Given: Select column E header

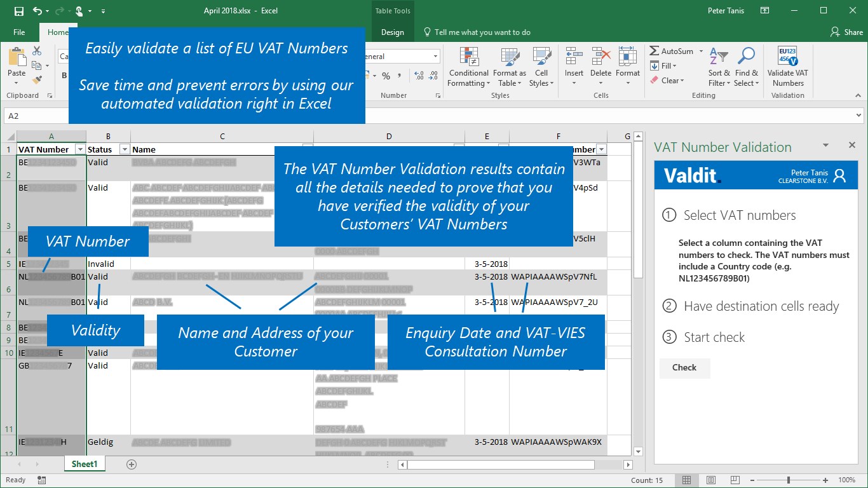Looking at the screenshot, I should point(487,136).
